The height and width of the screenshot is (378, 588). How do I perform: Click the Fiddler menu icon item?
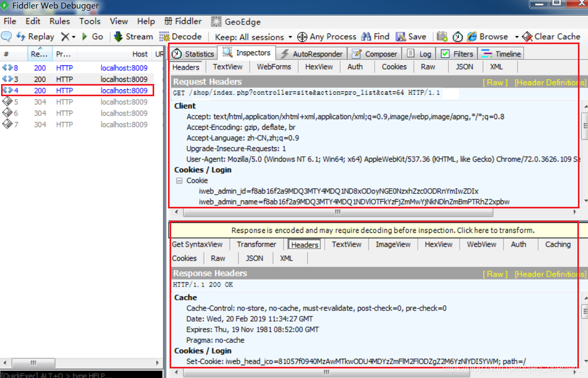[x=183, y=21]
